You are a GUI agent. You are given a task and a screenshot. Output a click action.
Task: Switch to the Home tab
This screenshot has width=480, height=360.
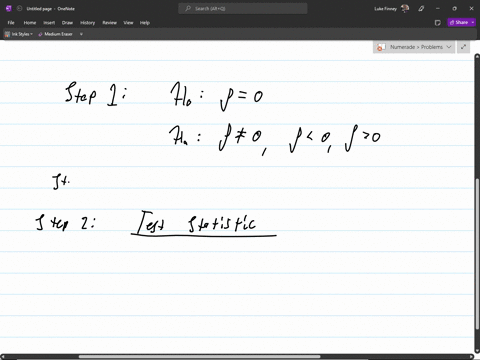(30, 23)
